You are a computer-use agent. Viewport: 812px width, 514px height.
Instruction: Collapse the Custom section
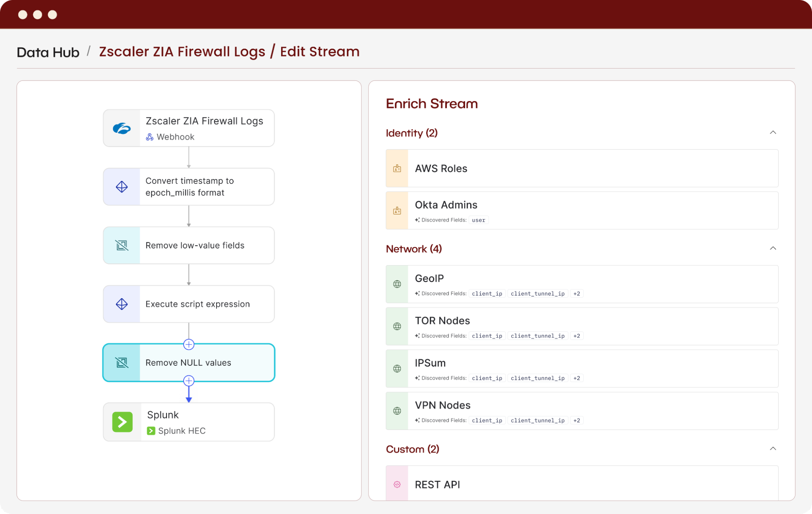coord(773,449)
